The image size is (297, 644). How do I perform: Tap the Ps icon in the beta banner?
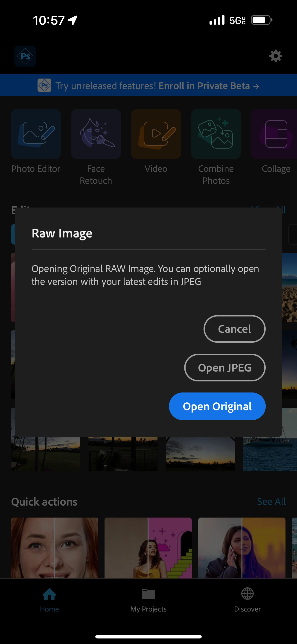pyautogui.click(x=44, y=85)
